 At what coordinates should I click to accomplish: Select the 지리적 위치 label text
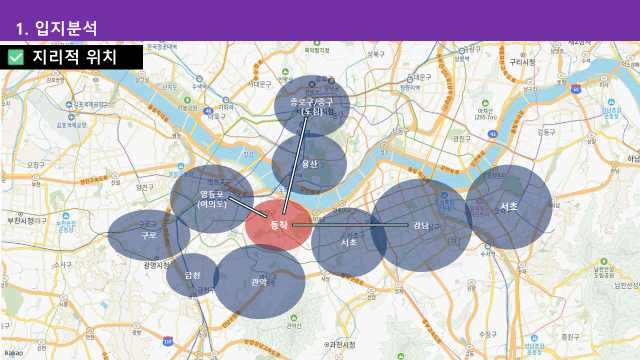75,57
